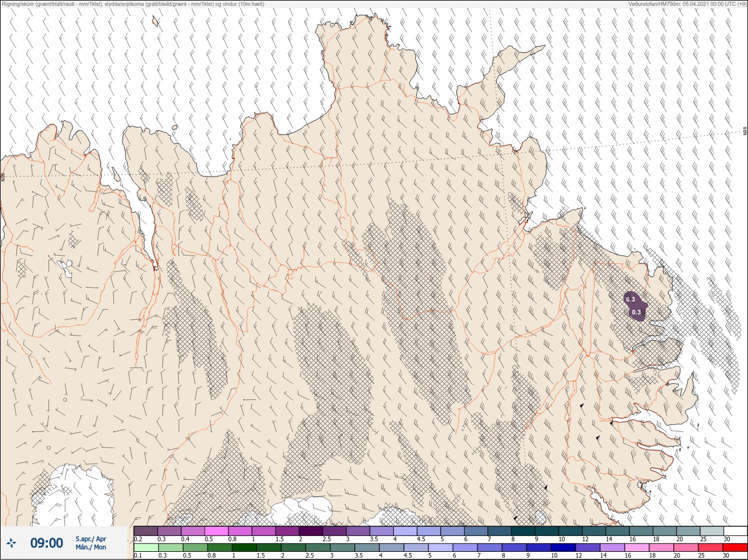Pick the very dark purple 2 legend swatch
Viewport: 748px width, 560px height.
pos(311,531)
